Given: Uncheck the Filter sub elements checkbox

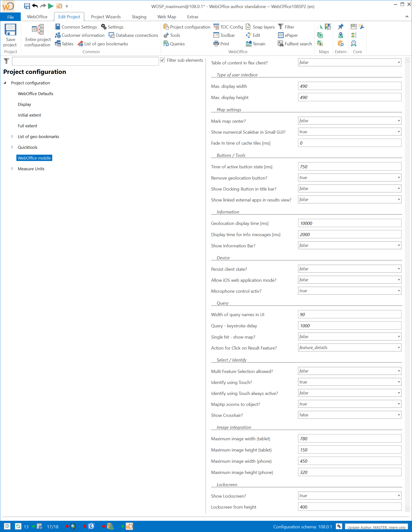Looking at the screenshot, I should (x=163, y=60).
